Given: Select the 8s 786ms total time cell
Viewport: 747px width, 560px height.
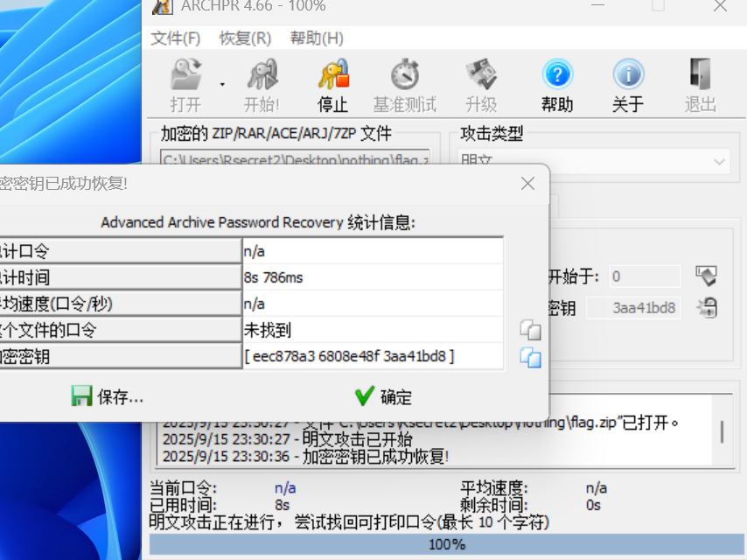Looking at the screenshot, I should point(373,277).
